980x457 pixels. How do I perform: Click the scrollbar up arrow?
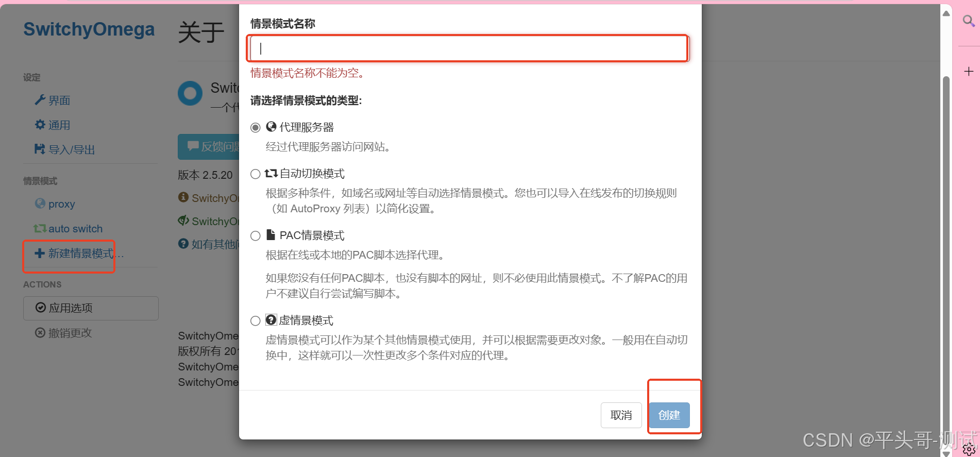(x=946, y=13)
